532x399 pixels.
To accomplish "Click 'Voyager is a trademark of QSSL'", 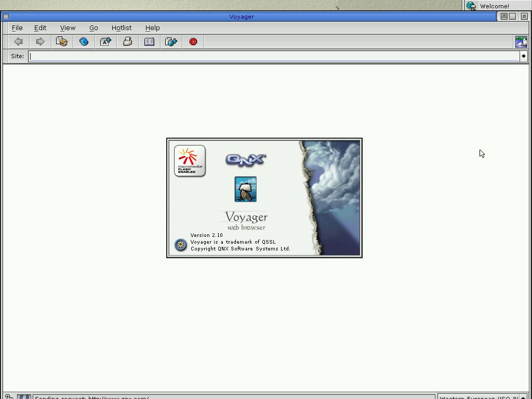I will tap(233, 242).
